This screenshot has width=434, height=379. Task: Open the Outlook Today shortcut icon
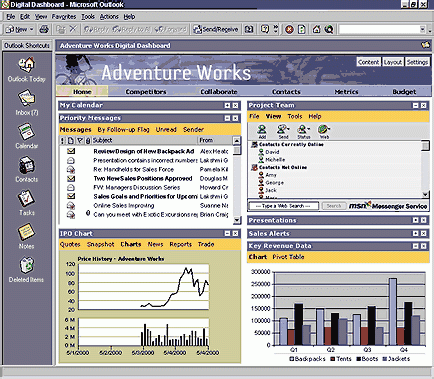click(x=26, y=65)
